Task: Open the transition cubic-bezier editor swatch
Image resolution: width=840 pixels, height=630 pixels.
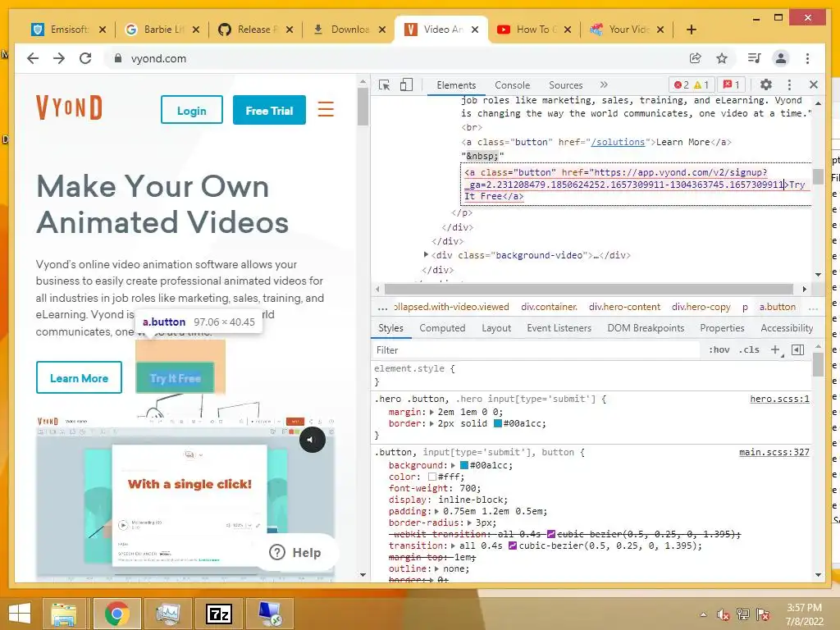Action: pos(512,546)
